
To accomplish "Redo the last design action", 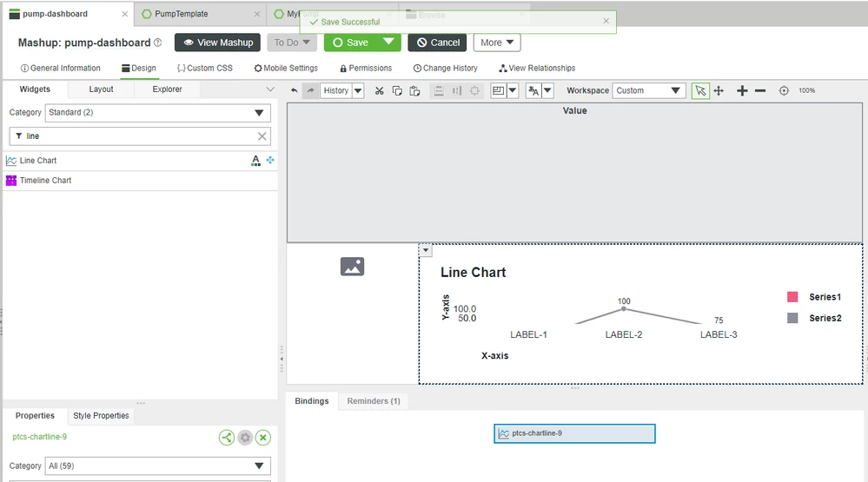I will click(x=310, y=91).
